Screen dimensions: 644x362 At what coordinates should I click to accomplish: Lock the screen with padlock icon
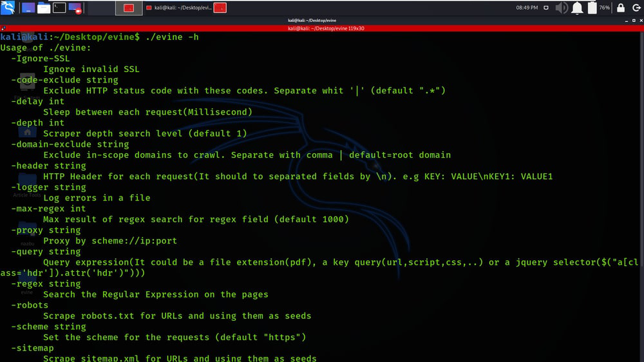coord(621,8)
